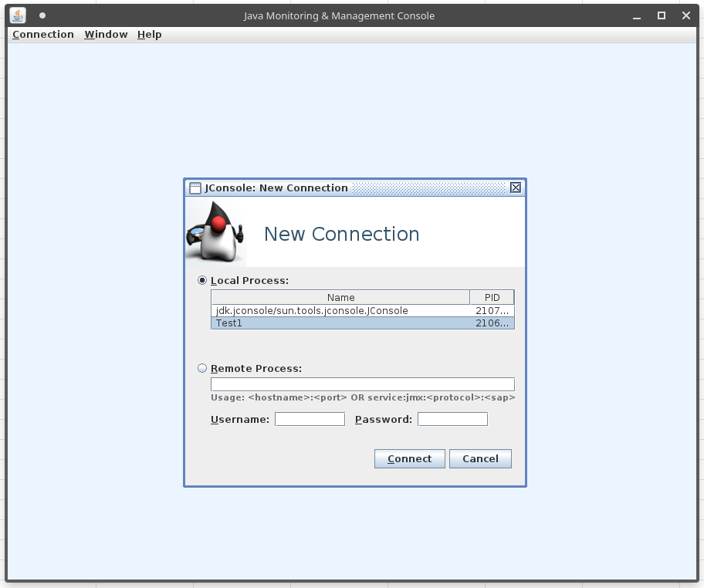This screenshot has height=588, width=704.
Task: Click the Java coffee cup window icon
Action: click(18, 15)
